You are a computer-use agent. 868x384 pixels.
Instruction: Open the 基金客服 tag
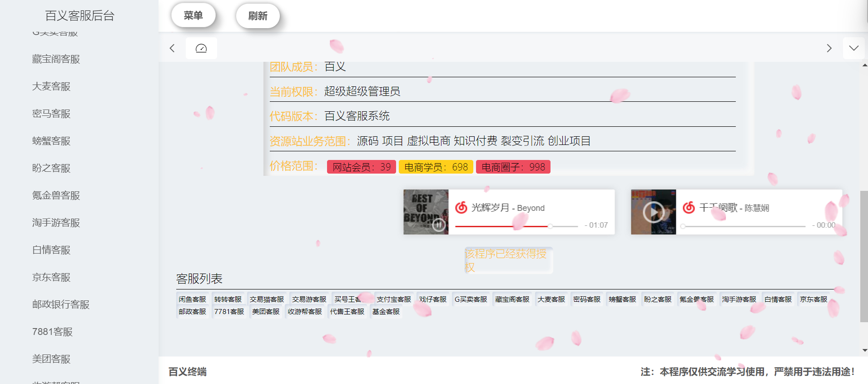[x=386, y=312]
